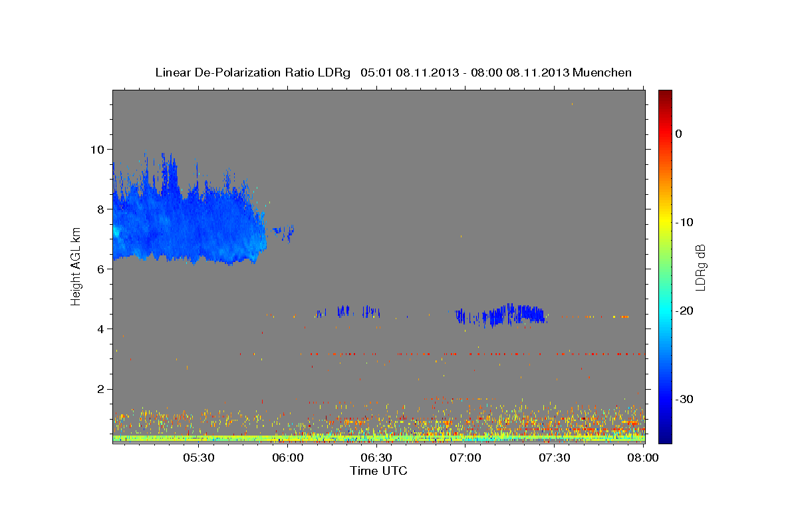This screenshot has height=532, width=798.
Task: Click the 'Time UTC' x-axis label
Action: 378,471
